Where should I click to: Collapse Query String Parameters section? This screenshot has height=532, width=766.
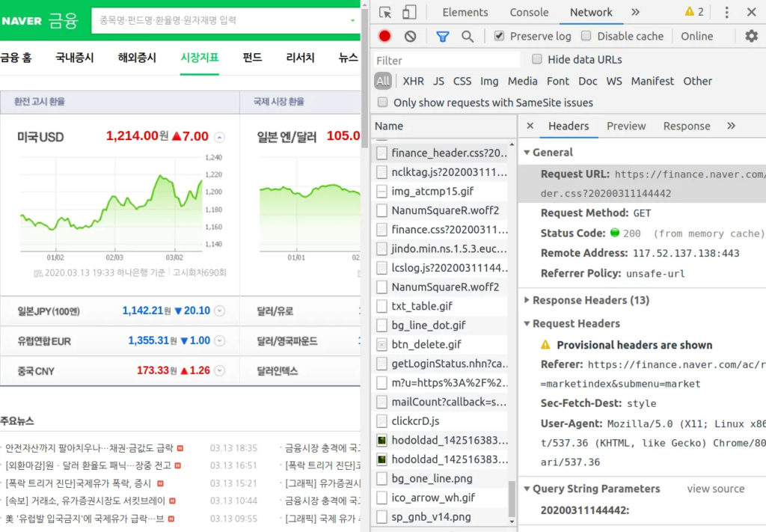[x=527, y=489]
